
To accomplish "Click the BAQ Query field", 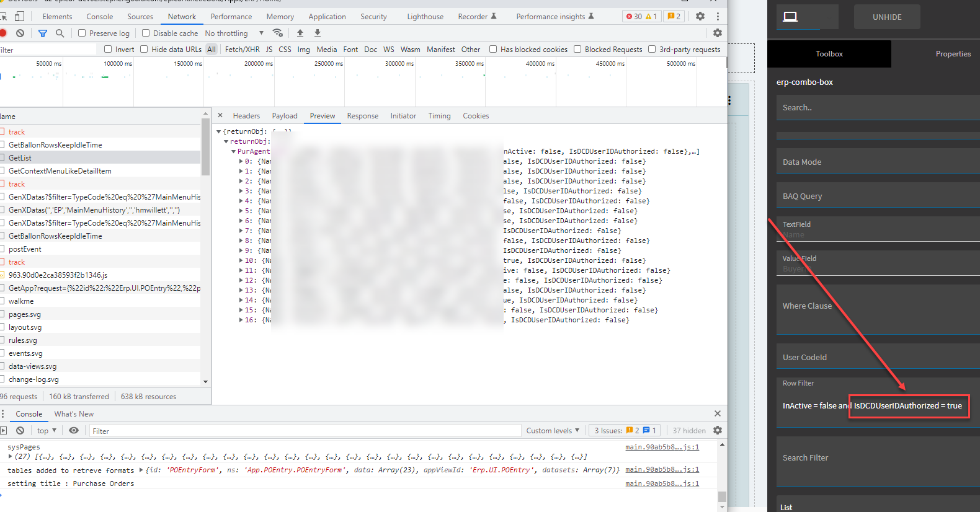I will (878, 196).
